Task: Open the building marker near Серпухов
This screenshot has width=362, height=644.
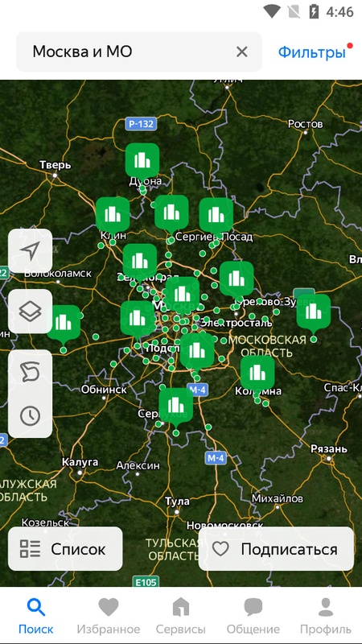Action: [x=175, y=406]
